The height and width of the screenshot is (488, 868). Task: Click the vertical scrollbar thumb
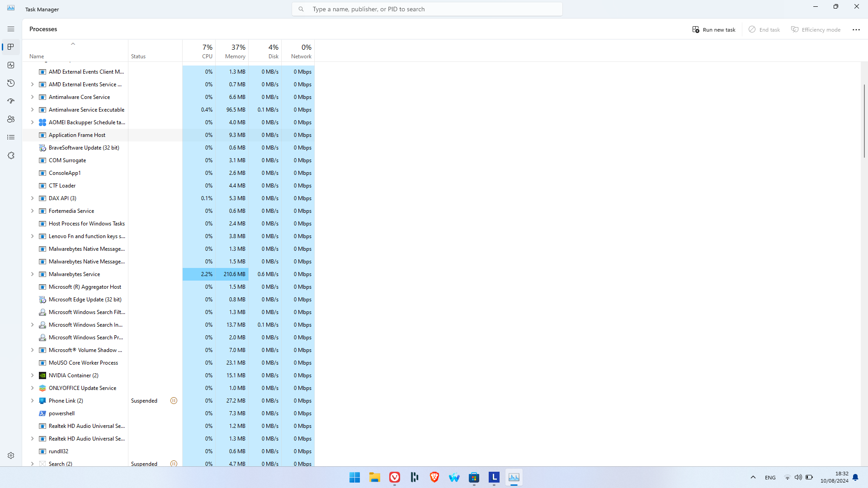click(x=864, y=121)
